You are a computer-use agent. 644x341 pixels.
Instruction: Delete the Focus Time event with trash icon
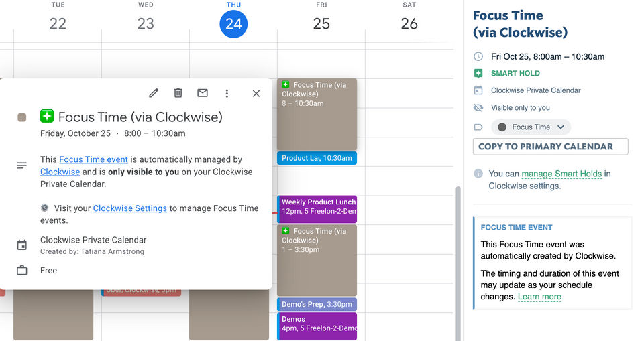178,94
